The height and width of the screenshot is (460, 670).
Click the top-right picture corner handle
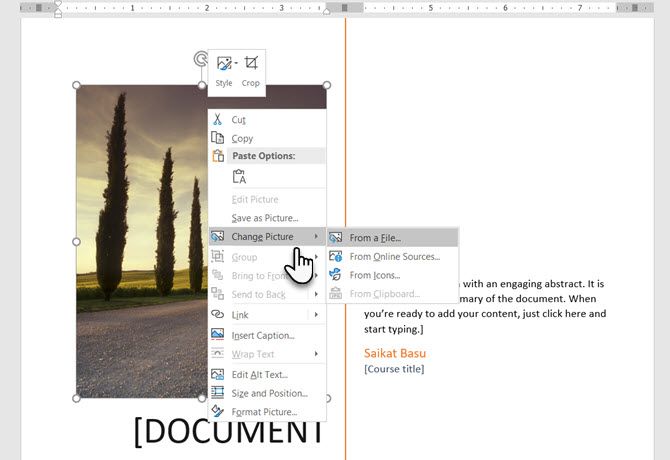pyautogui.click(x=327, y=85)
